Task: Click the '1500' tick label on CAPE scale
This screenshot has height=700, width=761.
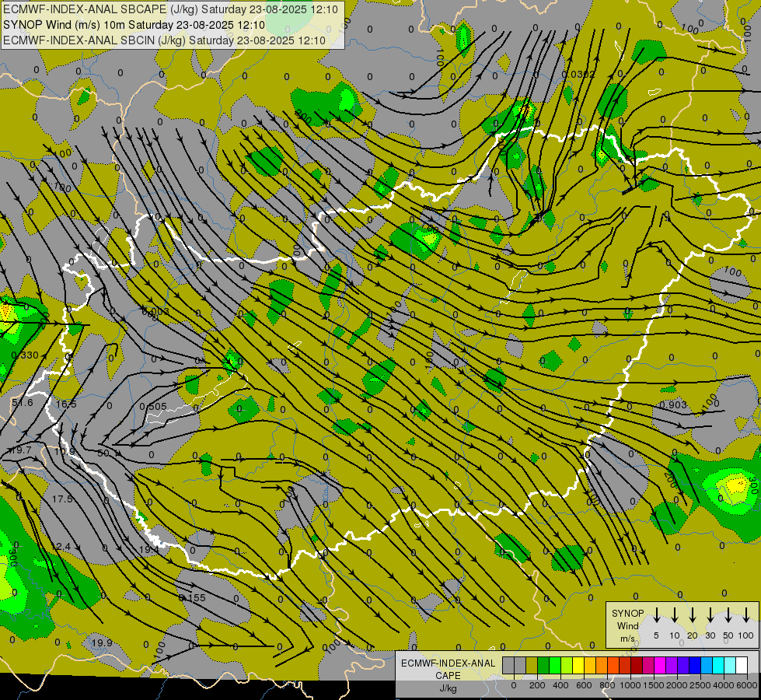Action: point(654,685)
